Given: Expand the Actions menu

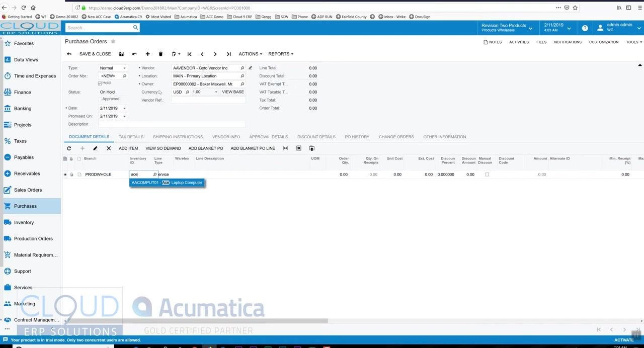Looking at the screenshot, I should tap(250, 54).
